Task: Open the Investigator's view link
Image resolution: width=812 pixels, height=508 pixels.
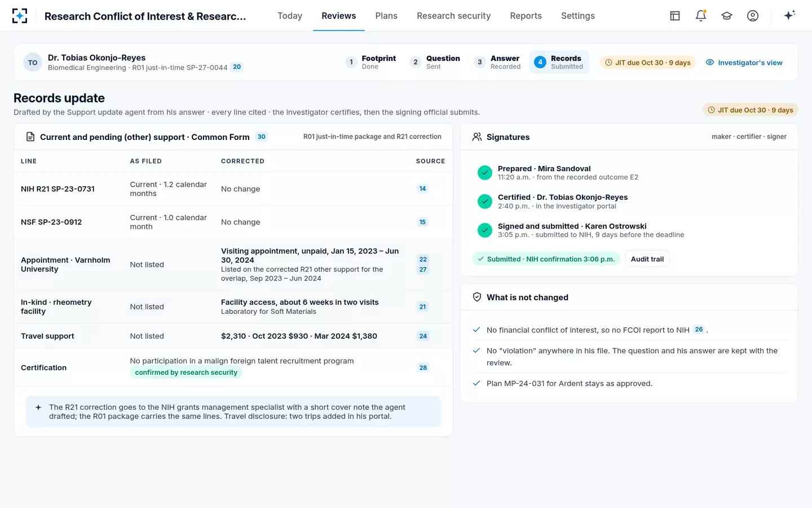Action: pyautogui.click(x=744, y=63)
